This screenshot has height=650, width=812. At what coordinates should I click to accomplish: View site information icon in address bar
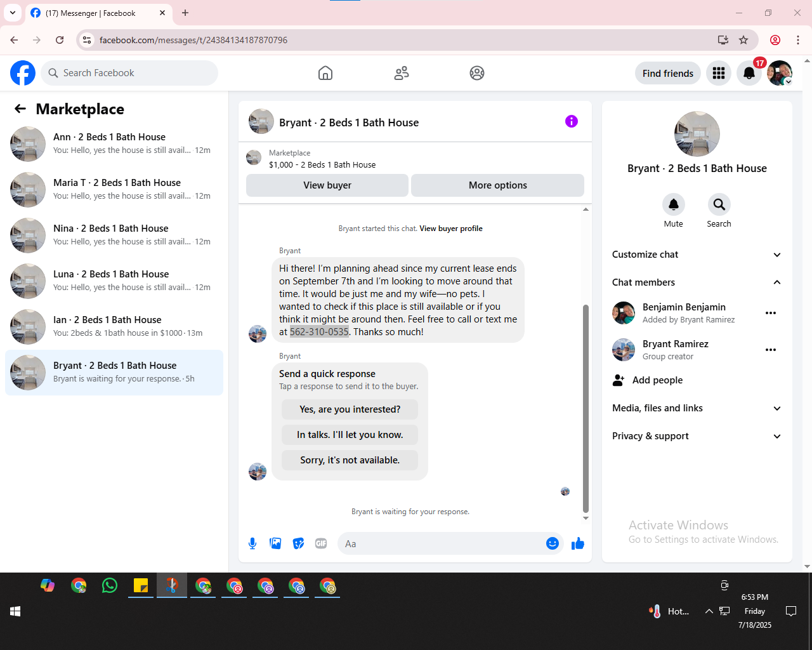pos(87,40)
